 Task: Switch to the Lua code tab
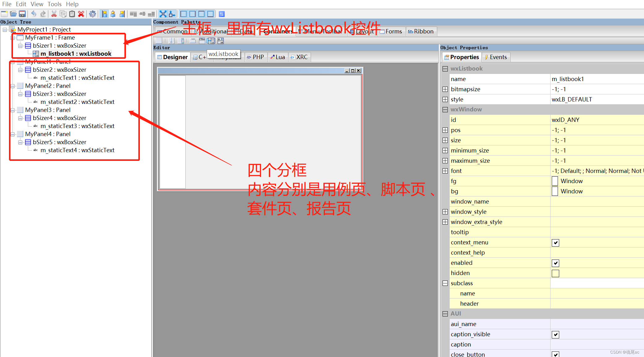[278, 57]
